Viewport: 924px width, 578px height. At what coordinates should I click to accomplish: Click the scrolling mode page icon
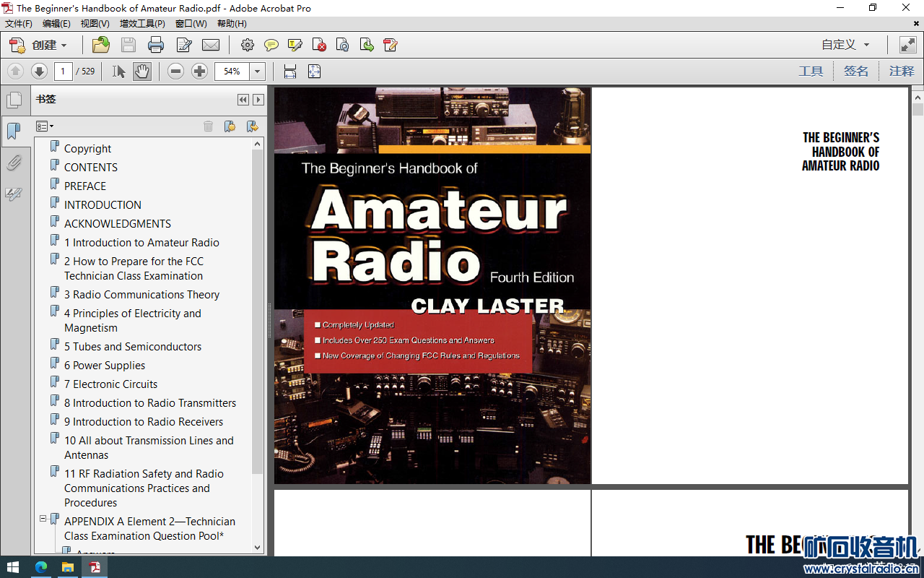pyautogui.click(x=290, y=72)
